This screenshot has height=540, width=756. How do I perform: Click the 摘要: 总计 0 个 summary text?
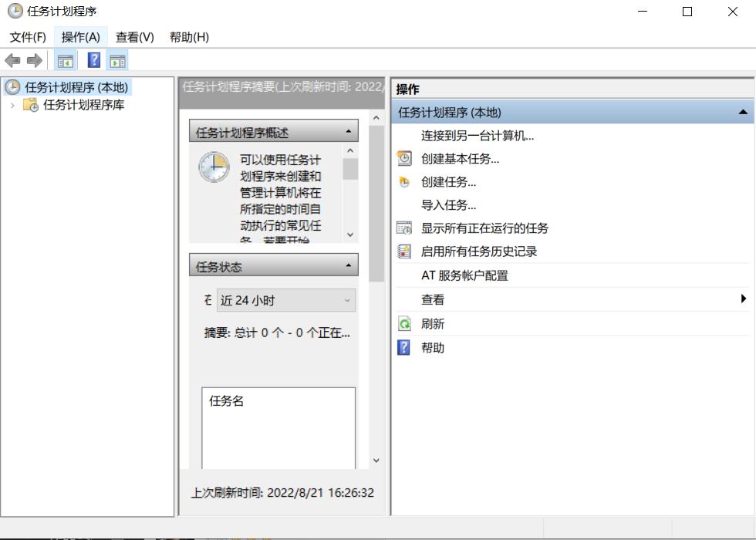click(277, 332)
